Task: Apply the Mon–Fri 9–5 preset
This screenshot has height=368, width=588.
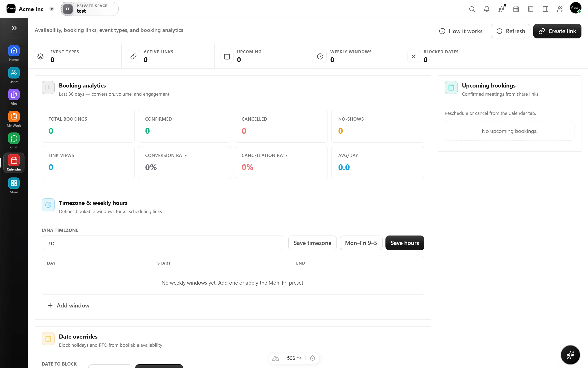Action: tap(361, 243)
